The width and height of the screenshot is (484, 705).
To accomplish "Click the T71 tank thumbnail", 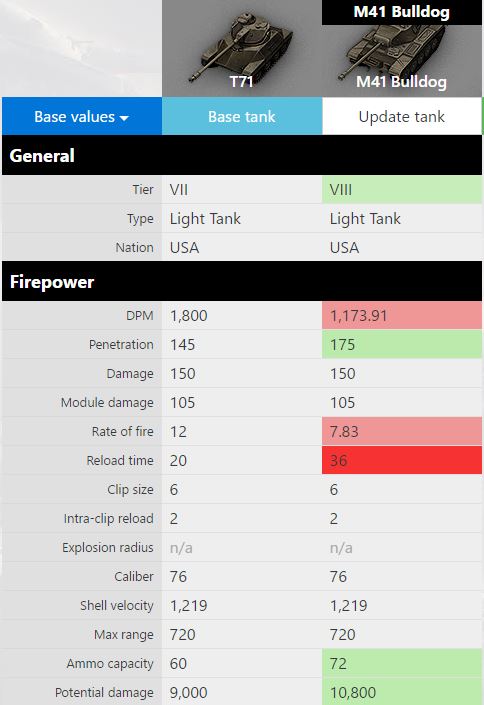I will pyautogui.click(x=242, y=49).
